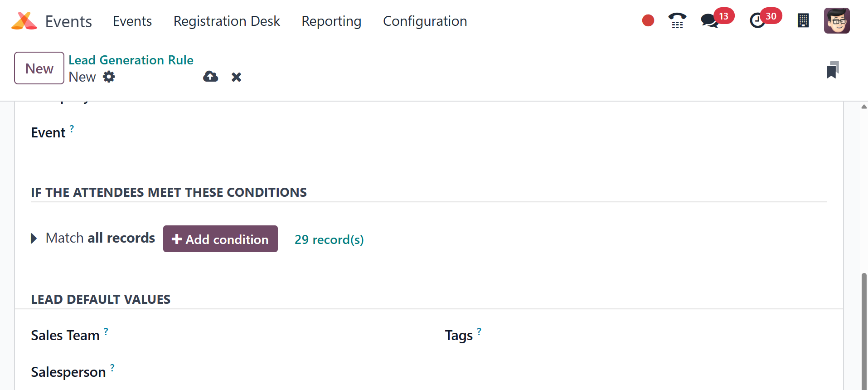Image resolution: width=868 pixels, height=390 pixels.
Task: Click the vertical scrollbar thumb
Action: [x=864, y=330]
